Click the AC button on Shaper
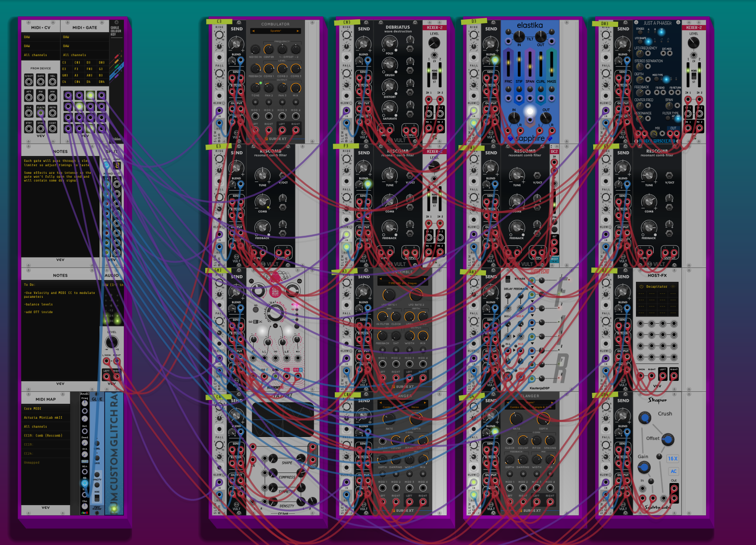Image resolution: width=756 pixels, height=545 pixels. point(673,472)
